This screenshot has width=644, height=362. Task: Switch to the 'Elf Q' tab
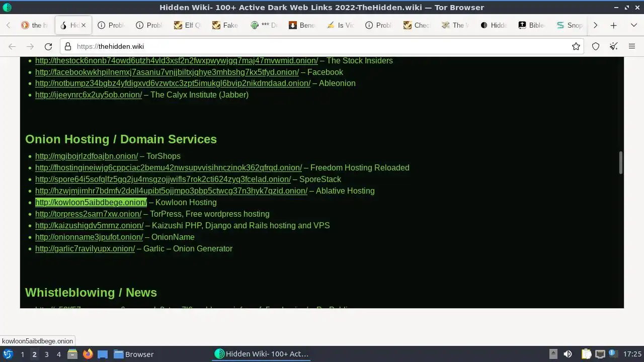point(187,25)
